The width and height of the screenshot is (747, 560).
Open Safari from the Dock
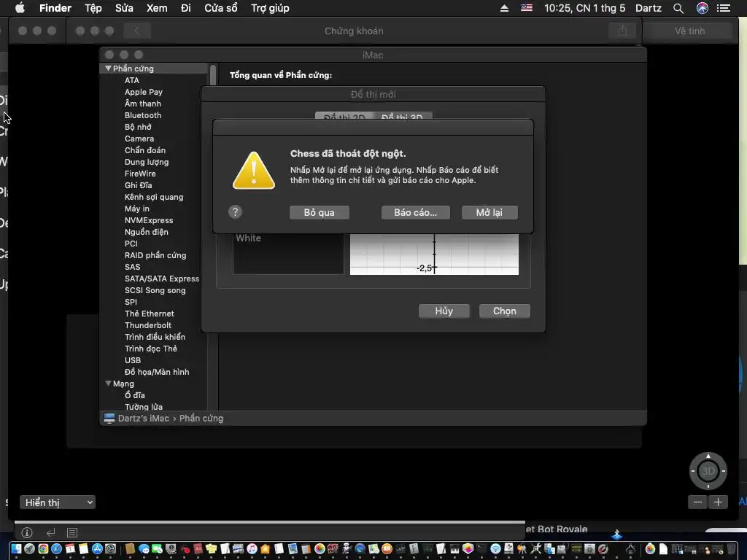click(56, 548)
